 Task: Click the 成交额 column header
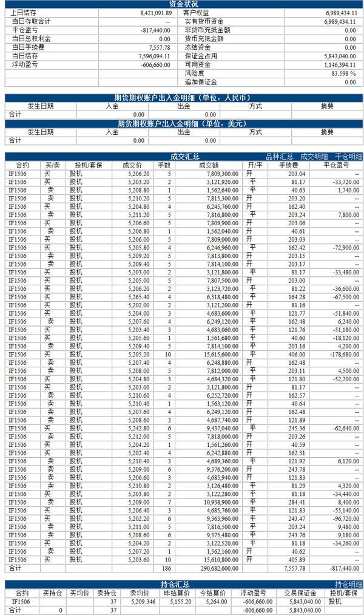point(209,166)
